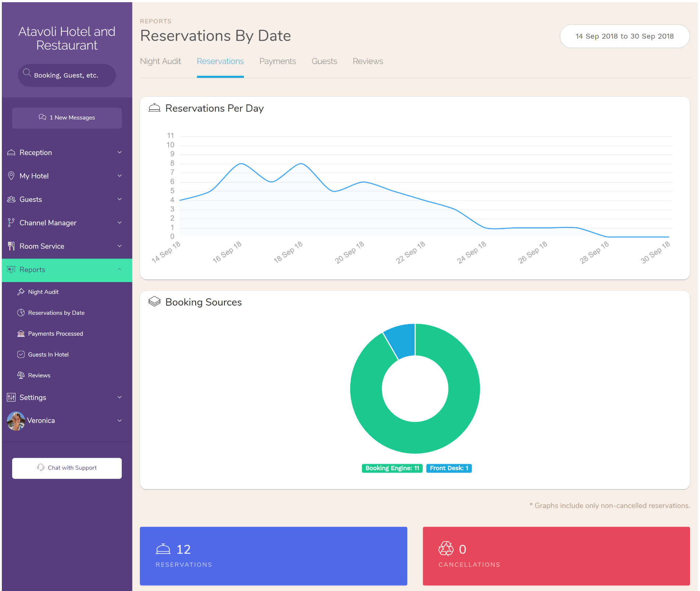Open the Reports sidebar menu item

pos(67,270)
